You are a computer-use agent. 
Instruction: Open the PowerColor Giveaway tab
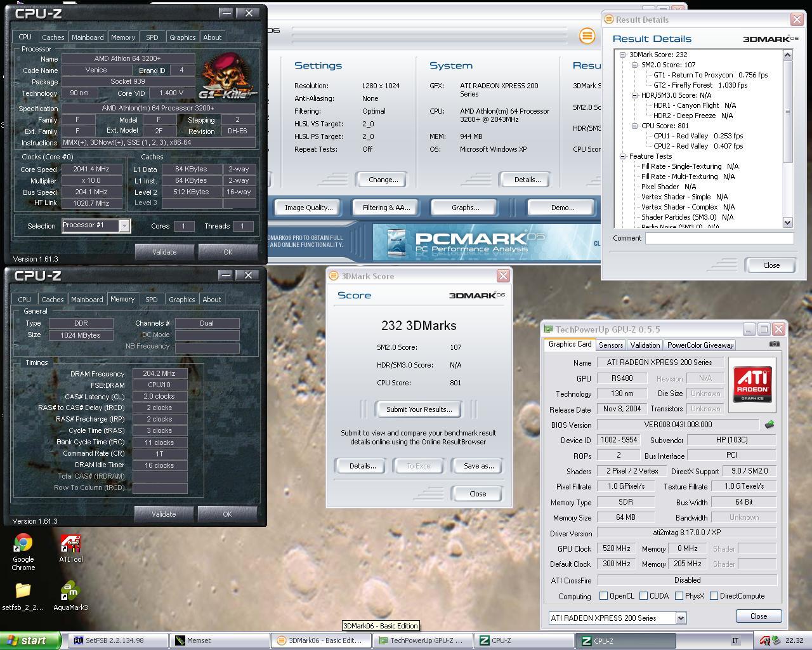[700, 345]
